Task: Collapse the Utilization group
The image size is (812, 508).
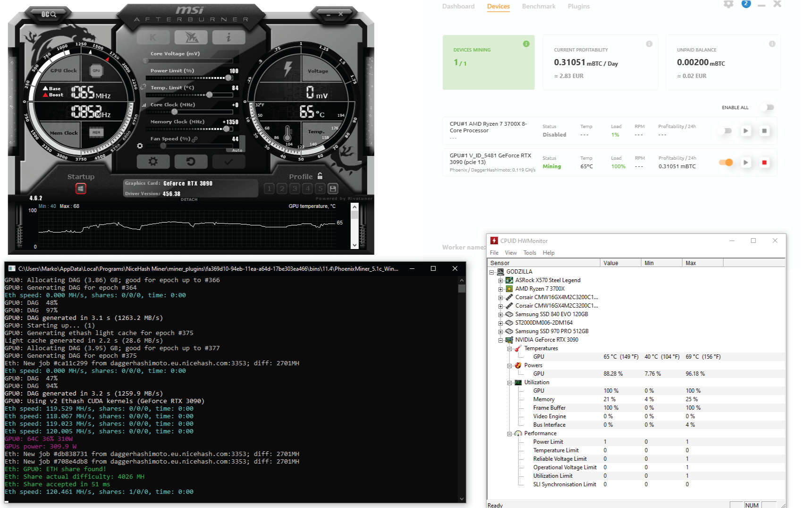Action: pyautogui.click(x=509, y=383)
